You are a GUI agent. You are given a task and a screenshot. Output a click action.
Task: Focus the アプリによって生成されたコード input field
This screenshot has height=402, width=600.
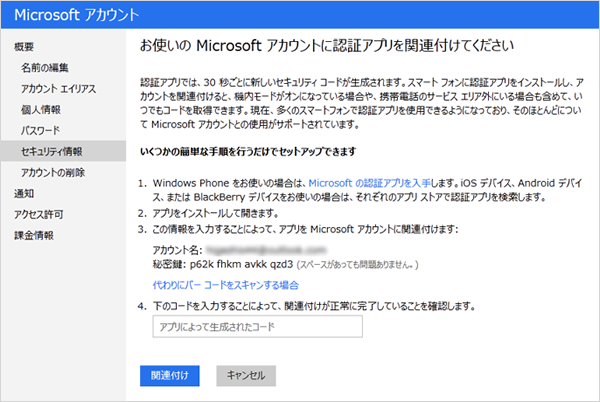click(258, 327)
